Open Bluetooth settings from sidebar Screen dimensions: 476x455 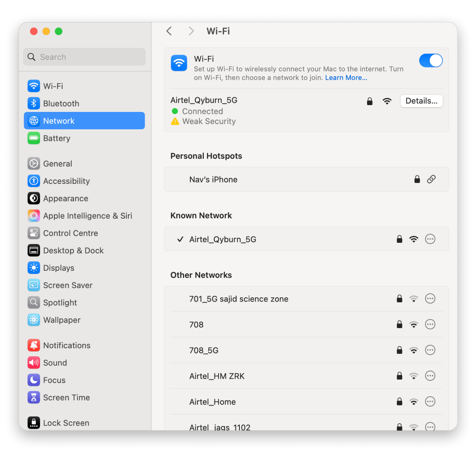click(61, 104)
